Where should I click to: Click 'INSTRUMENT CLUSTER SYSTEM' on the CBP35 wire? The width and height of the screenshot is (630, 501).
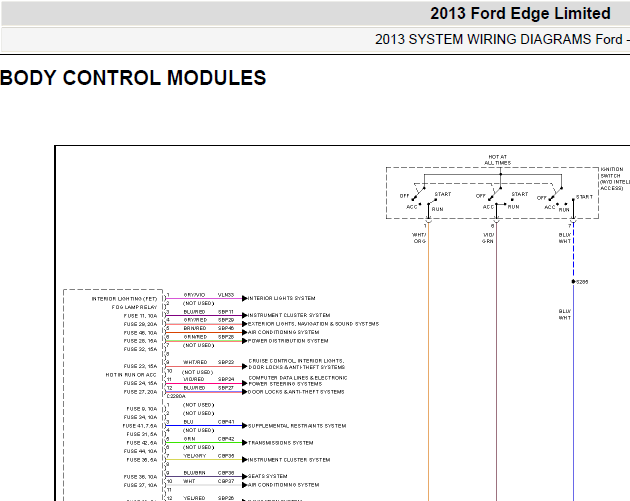[289, 460]
